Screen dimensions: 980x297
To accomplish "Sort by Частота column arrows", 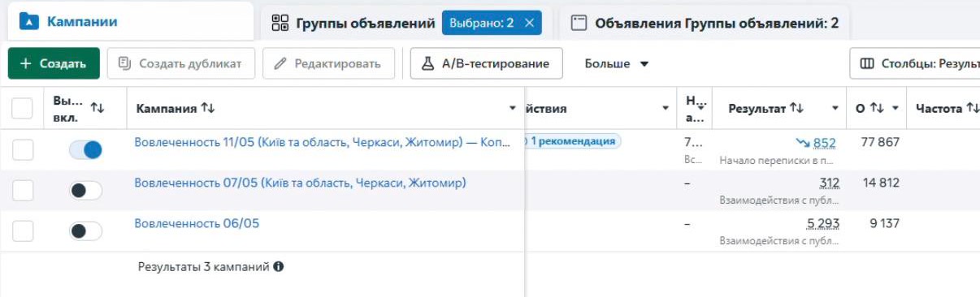I will (972, 108).
